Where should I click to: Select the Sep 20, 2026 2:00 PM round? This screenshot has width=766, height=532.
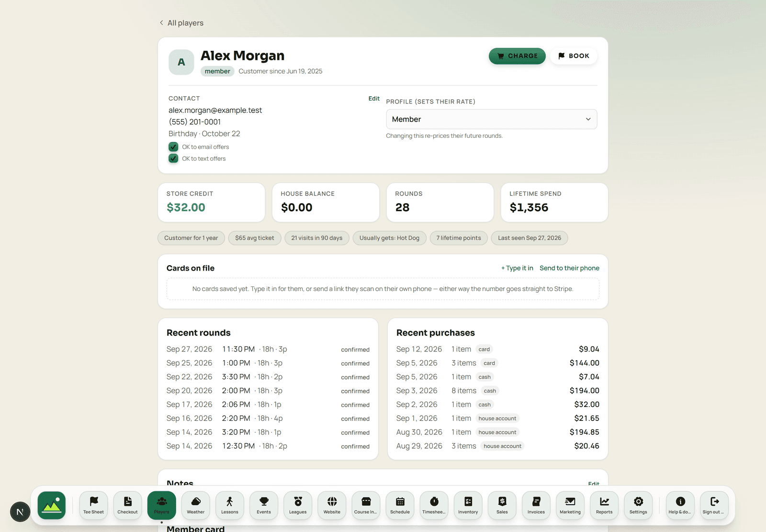click(x=268, y=391)
